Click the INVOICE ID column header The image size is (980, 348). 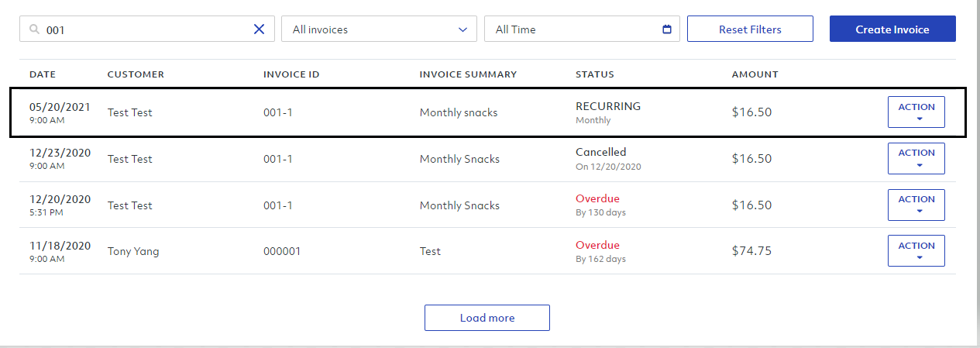(x=291, y=74)
